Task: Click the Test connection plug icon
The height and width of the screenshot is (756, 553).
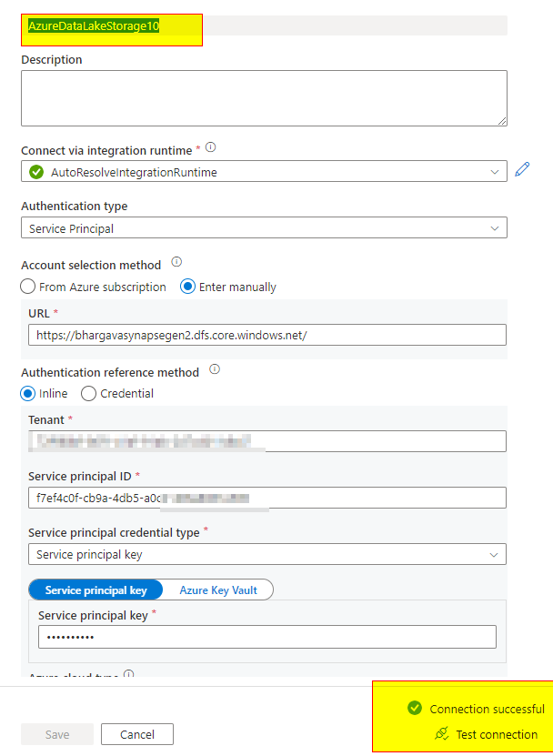Action: point(442,733)
